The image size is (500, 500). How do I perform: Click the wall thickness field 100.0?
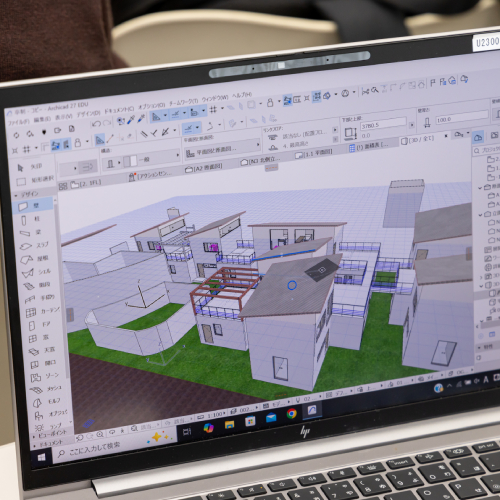pyautogui.click(x=462, y=117)
